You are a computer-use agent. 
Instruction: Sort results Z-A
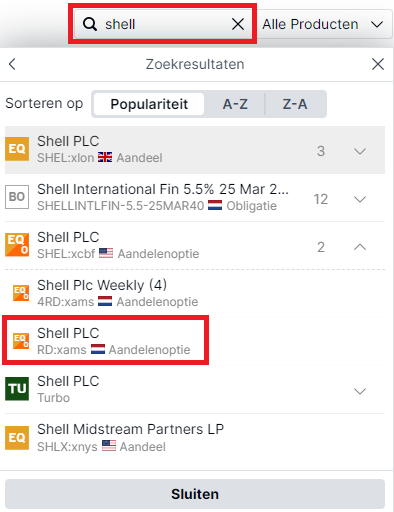[x=295, y=104]
